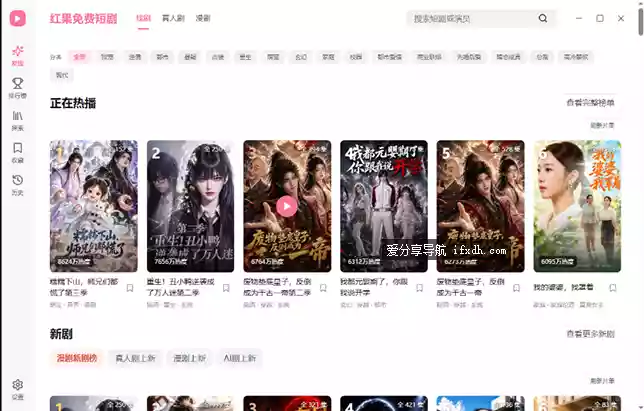
Task: Click the magnifier search icon
Action: 543,18
